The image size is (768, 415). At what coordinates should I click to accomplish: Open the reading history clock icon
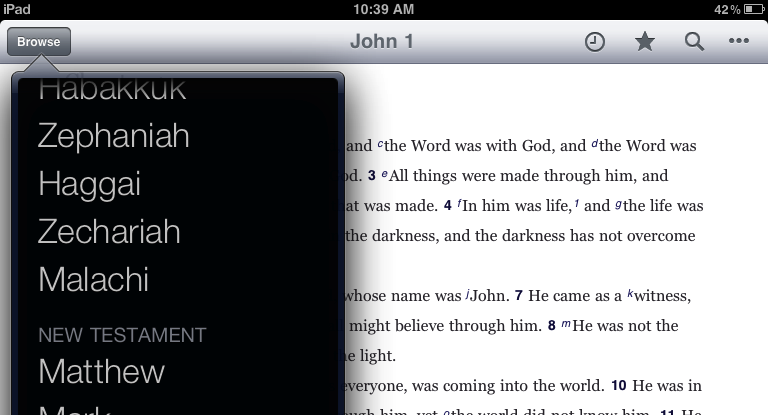tap(595, 42)
